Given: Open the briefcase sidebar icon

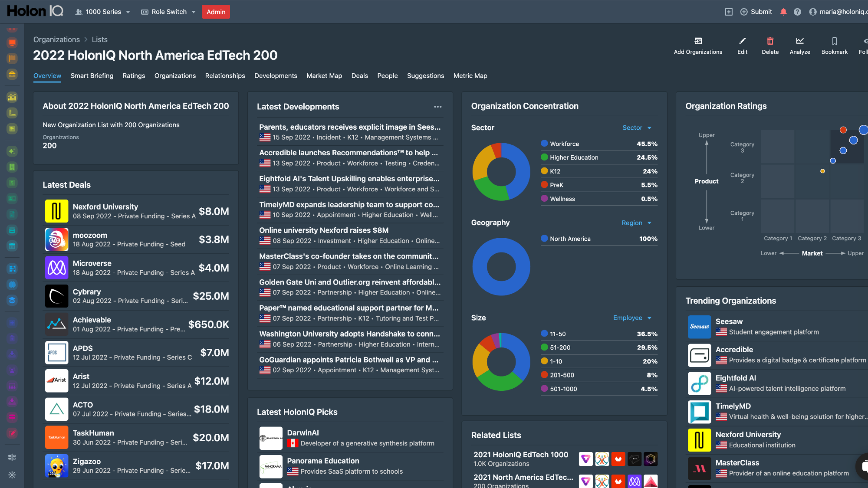Looking at the screenshot, I should (x=12, y=74).
